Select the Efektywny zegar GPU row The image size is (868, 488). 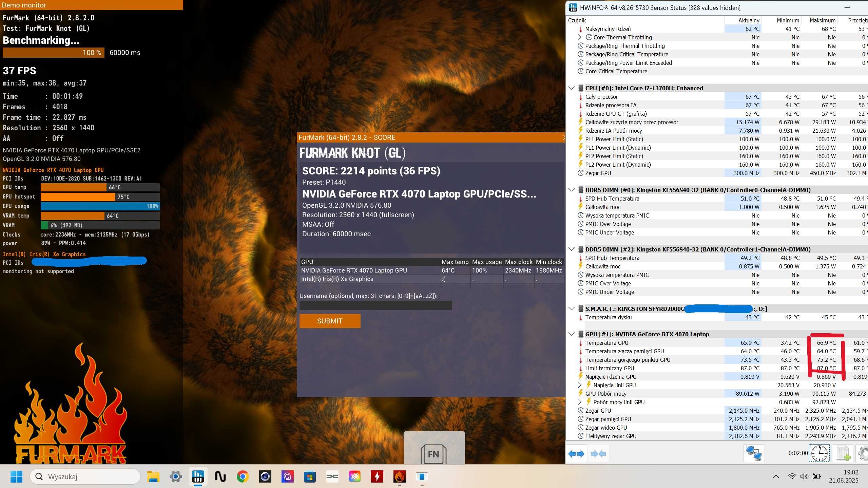point(717,436)
